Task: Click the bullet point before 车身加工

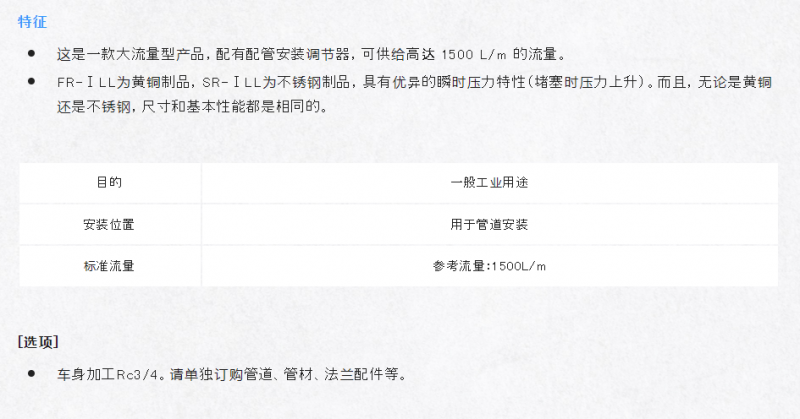Action: [32, 373]
